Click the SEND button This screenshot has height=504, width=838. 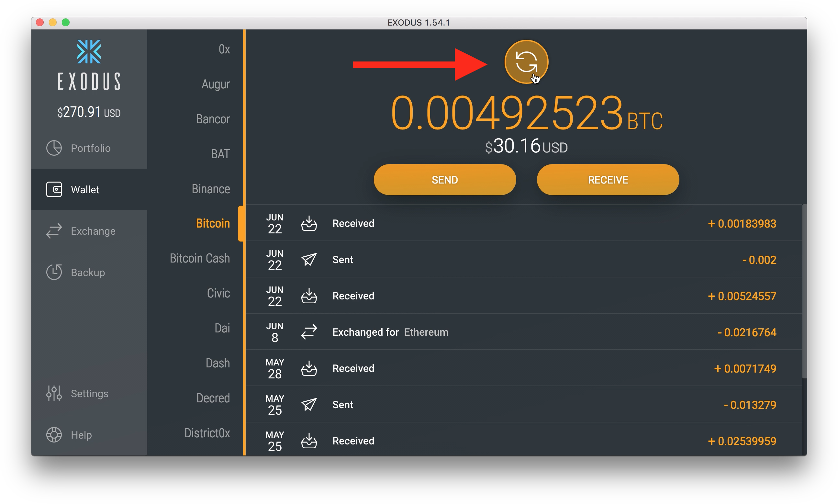click(445, 180)
